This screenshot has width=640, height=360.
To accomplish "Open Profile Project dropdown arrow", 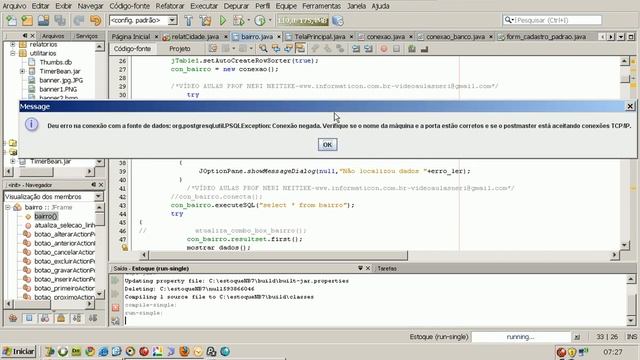I will pos(270,20).
